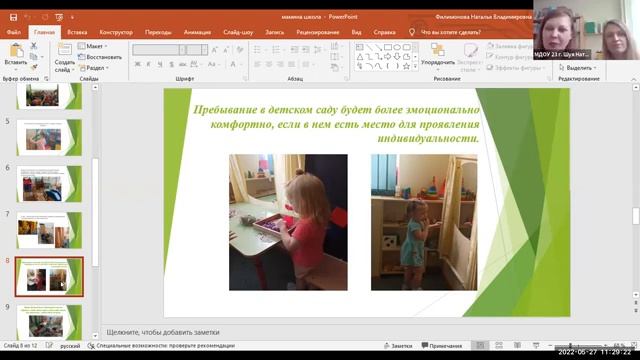This screenshot has width=640, height=360.
Task: Switch to the Вставка tab
Action: coord(77,32)
